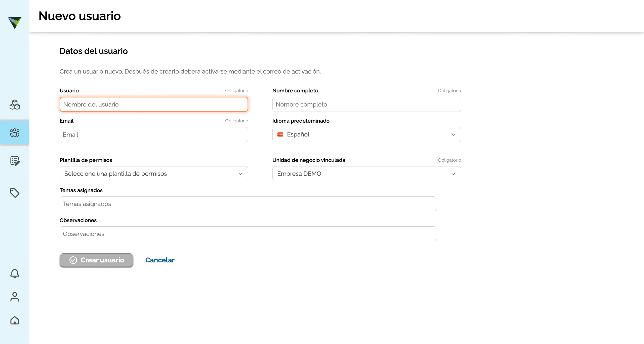Click the Observaciones text field
This screenshot has width=644, height=344.
coord(248,234)
